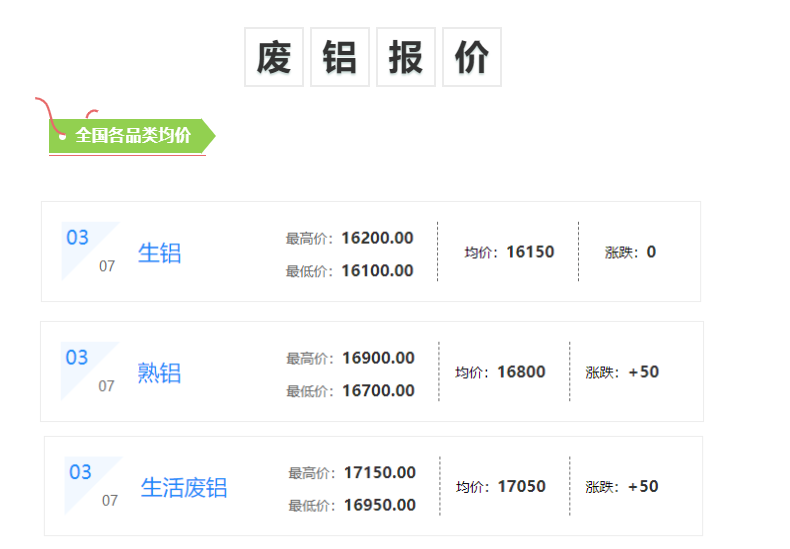Click the 03/07 date badge beside 生铝
Image resolution: width=790 pixels, height=549 pixels.
pyautogui.click(x=90, y=251)
